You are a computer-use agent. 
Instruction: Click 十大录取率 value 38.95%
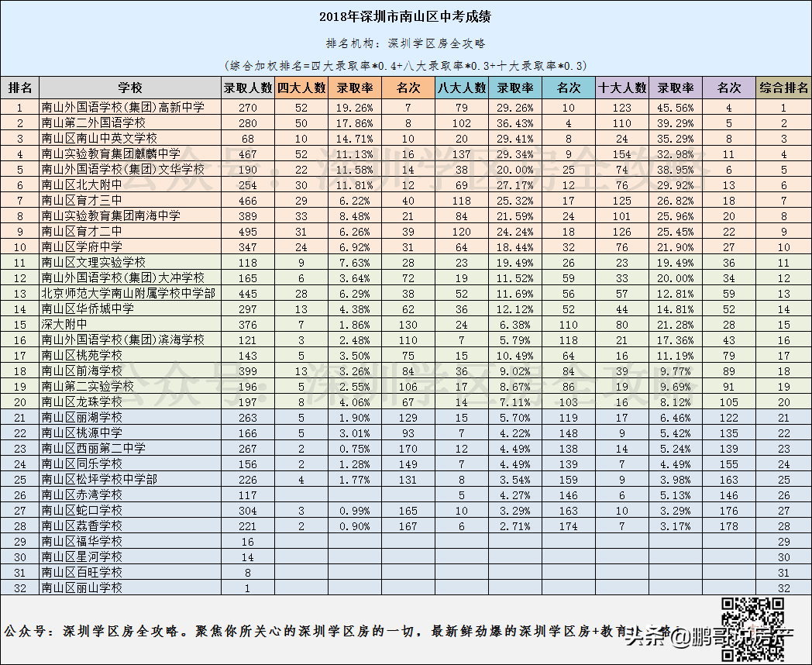tap(676, 170)
